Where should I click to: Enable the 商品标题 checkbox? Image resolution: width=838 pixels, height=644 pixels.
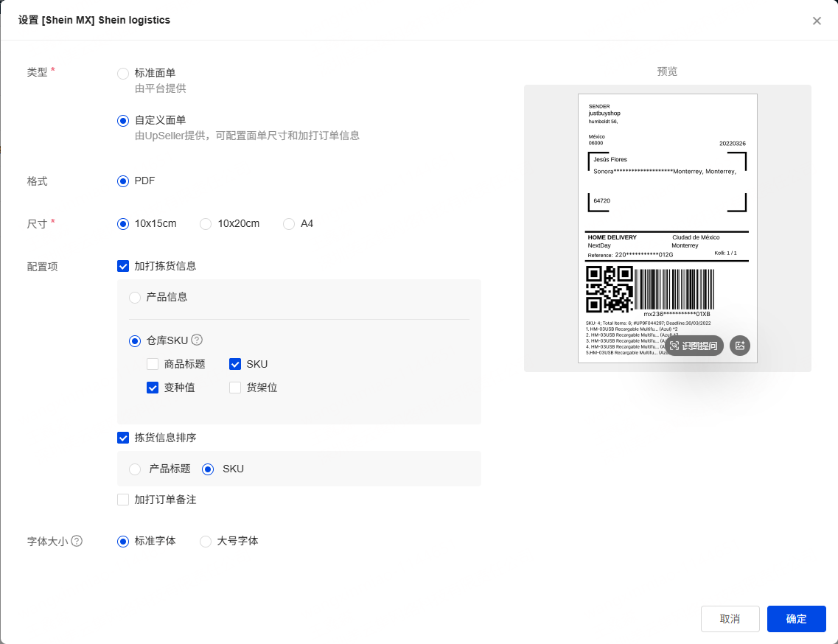tap(153, 364)
